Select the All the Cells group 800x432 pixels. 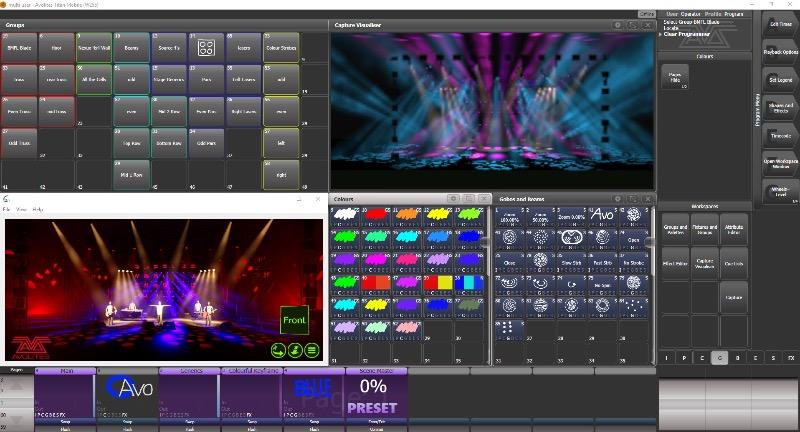tap(94, 80)
